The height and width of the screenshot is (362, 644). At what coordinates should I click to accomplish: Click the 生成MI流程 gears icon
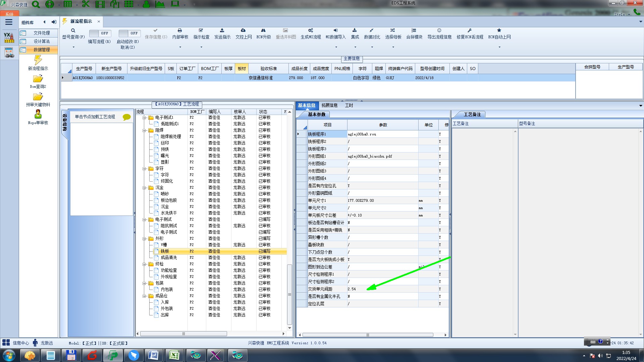(x=311, y=31)
